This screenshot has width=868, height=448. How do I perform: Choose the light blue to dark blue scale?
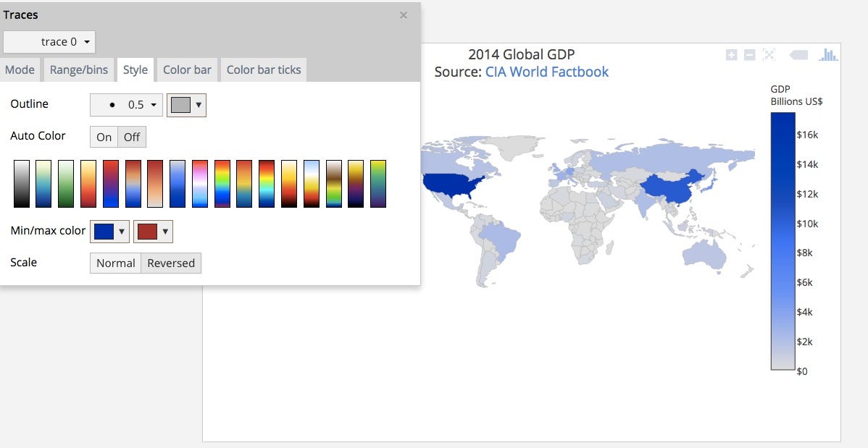click(178, 184)
